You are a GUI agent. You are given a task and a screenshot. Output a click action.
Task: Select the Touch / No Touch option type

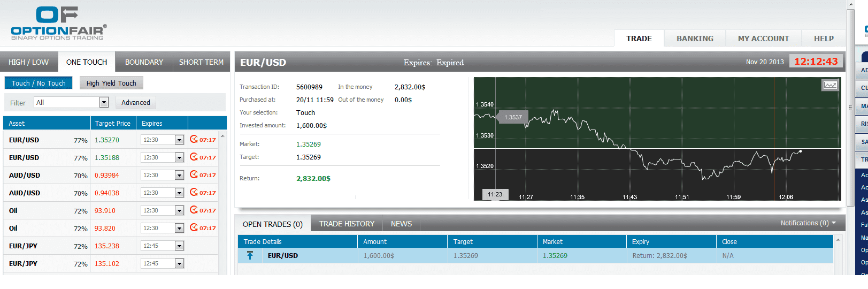pos(39,83)
